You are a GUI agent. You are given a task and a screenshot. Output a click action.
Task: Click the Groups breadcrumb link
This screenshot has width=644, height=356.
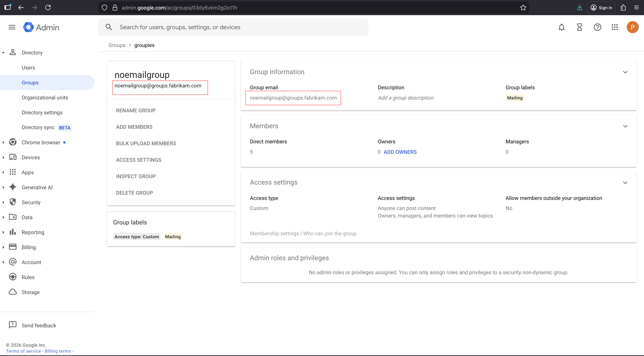(117, 45)
